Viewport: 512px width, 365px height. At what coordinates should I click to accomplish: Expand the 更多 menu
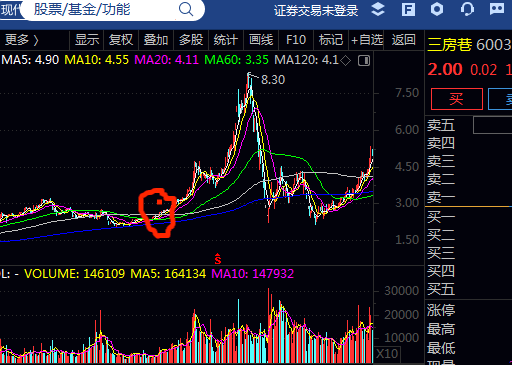[22, 40]
